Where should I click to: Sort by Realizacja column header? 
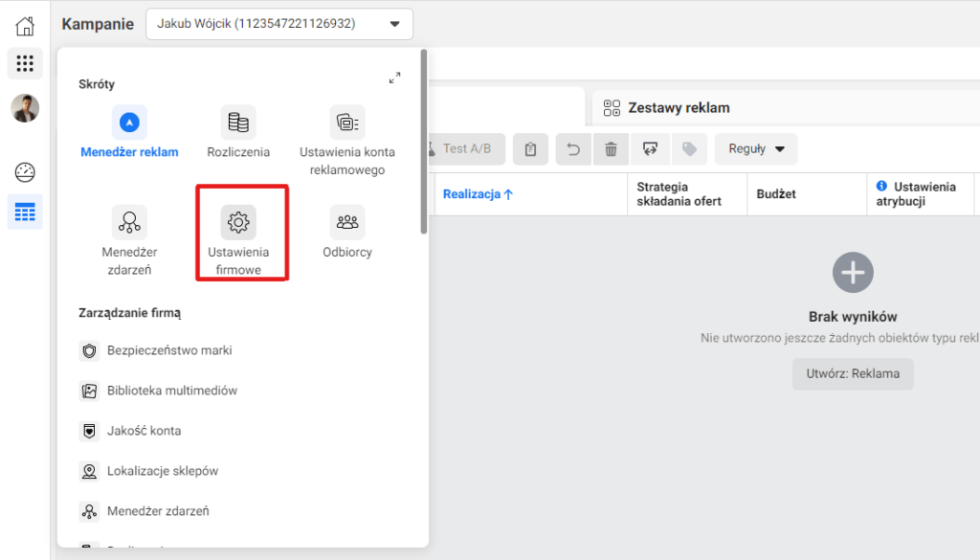coord(479,194)
